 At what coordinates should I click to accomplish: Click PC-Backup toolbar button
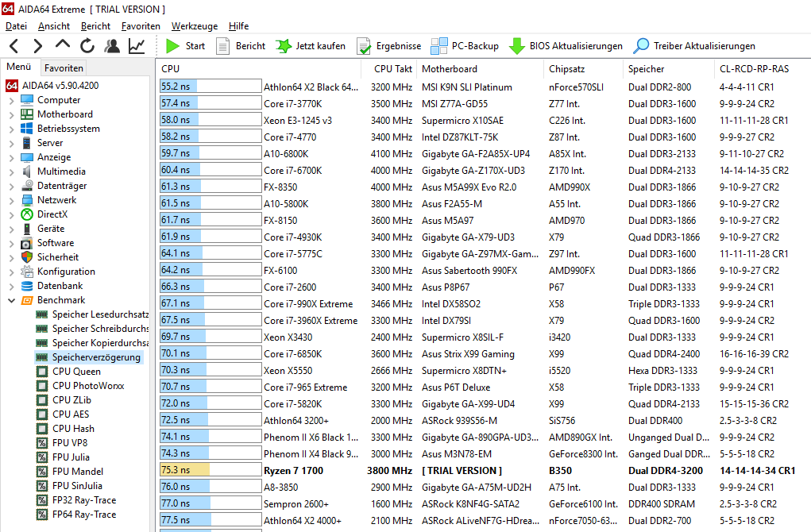[465, 46]
